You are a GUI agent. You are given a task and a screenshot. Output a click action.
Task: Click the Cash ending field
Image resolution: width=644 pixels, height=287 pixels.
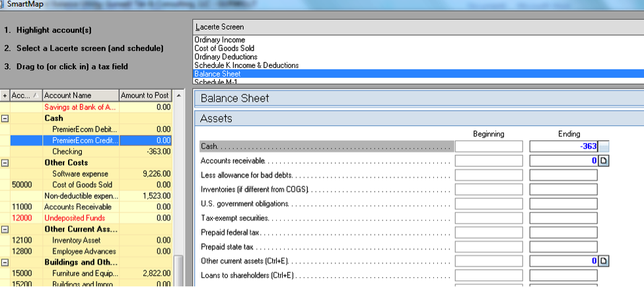point(563,146)
